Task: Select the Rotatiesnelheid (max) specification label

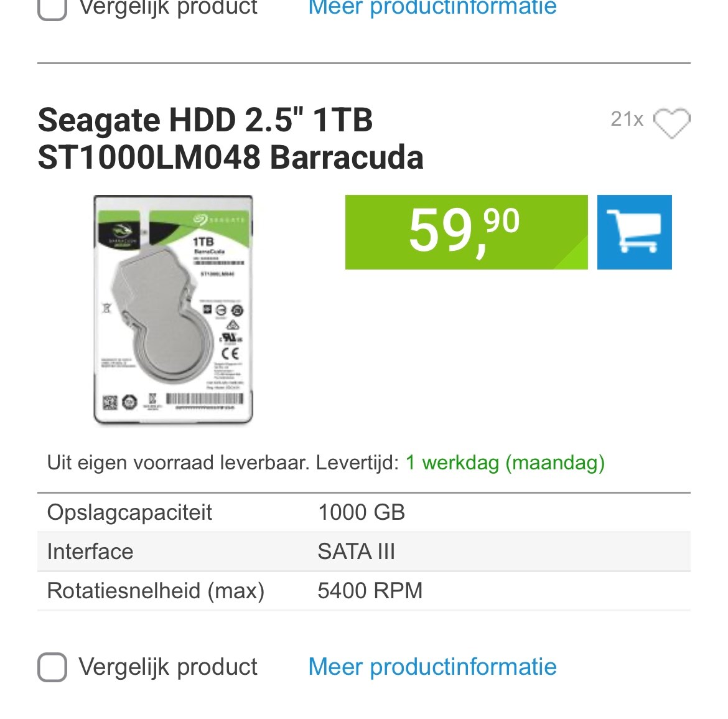Action: click(x=156, y=591)
